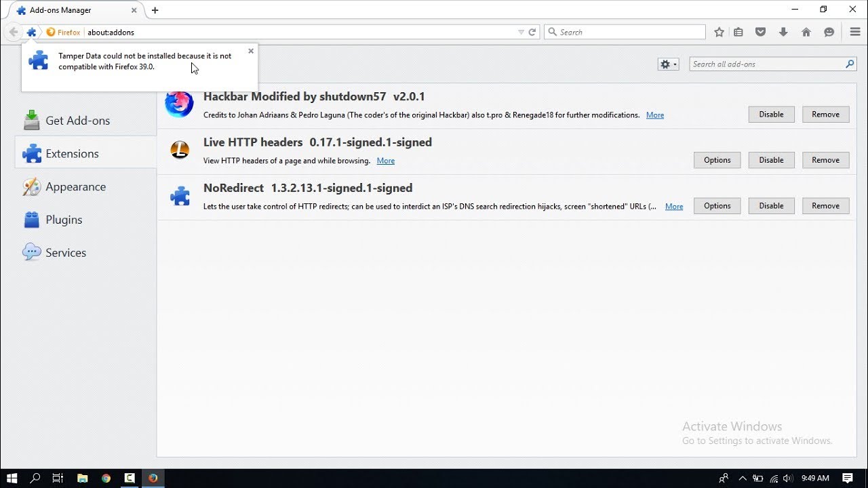Select the Extensions category
The width and height of the screenshot is (868, 488).
(85, 153)
